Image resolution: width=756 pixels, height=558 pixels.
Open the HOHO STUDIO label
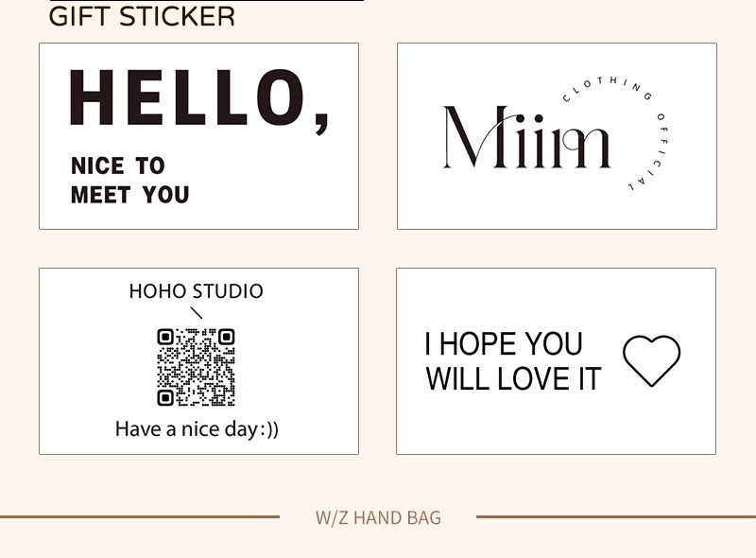(x=196, y=291)
